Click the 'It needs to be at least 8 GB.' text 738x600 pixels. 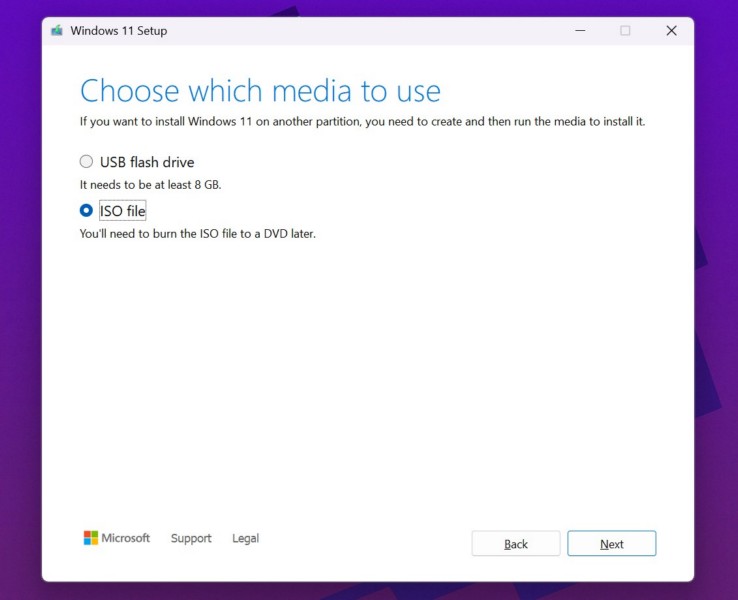tap(151, 185)
